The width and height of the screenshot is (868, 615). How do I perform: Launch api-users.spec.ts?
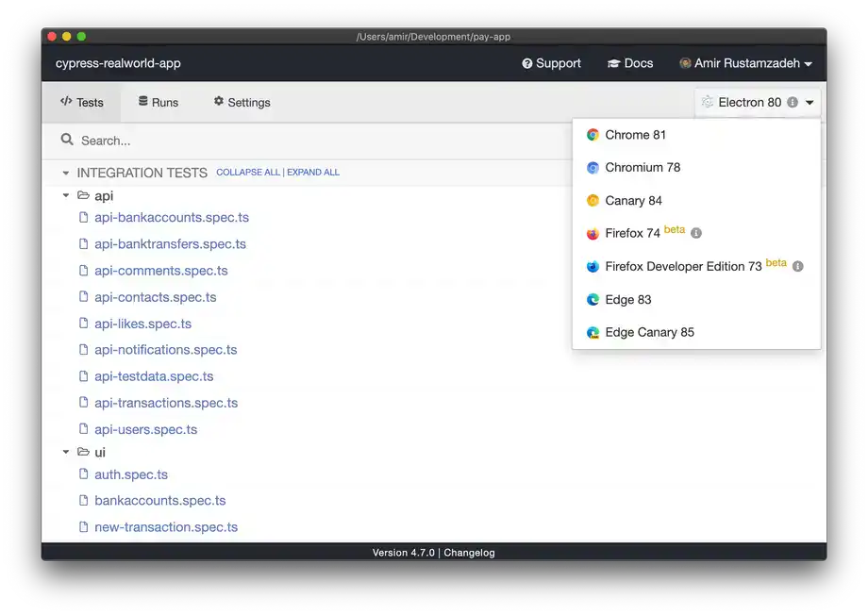click(x=145, y=429)
